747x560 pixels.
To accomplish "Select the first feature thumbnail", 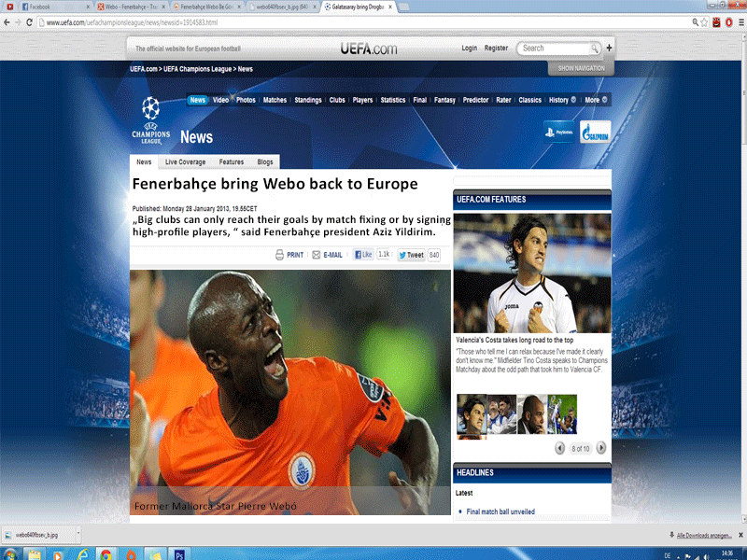I will coord(472,413).
